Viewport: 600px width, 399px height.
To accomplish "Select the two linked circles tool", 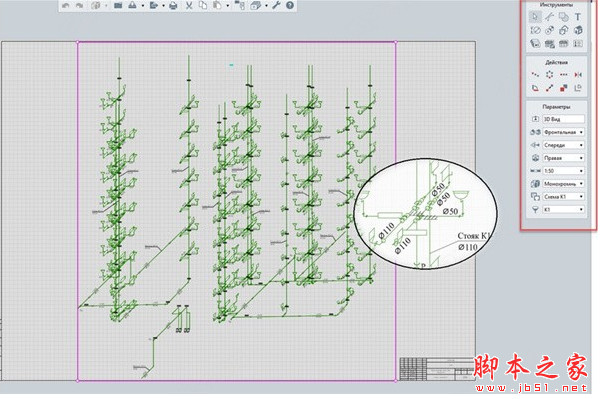I will coord(549,30).
